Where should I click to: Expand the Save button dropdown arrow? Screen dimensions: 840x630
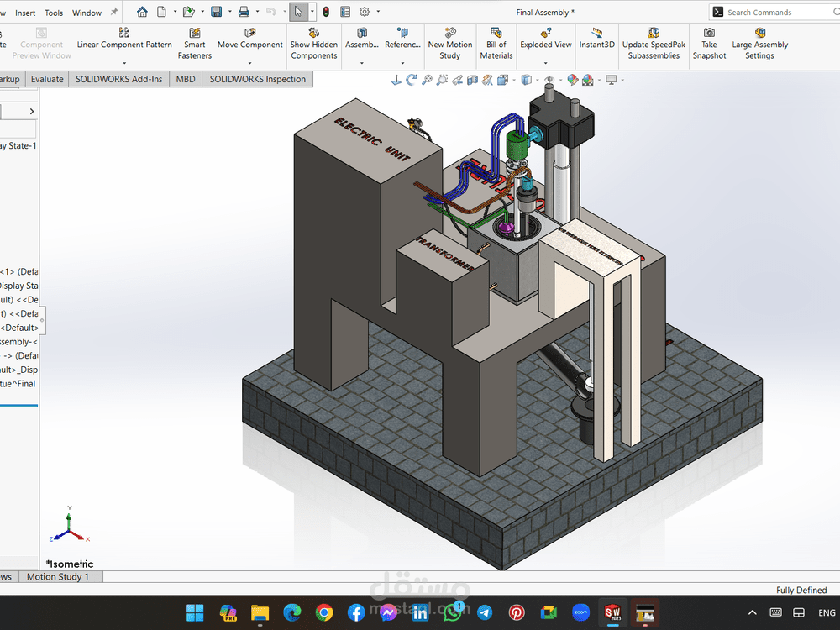coord(229,12)
